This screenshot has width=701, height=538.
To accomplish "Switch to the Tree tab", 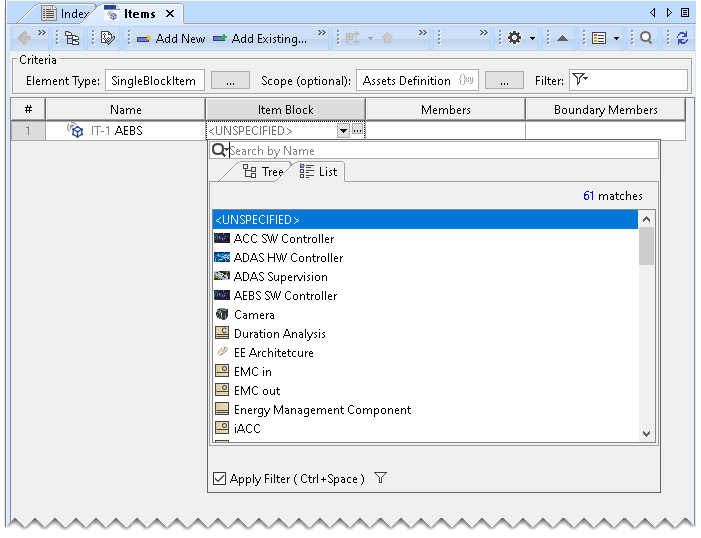I will click(x=263, y=172).
